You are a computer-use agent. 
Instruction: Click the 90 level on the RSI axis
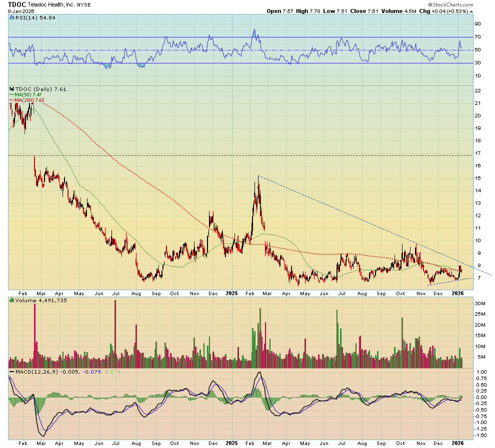coord(477,24)
